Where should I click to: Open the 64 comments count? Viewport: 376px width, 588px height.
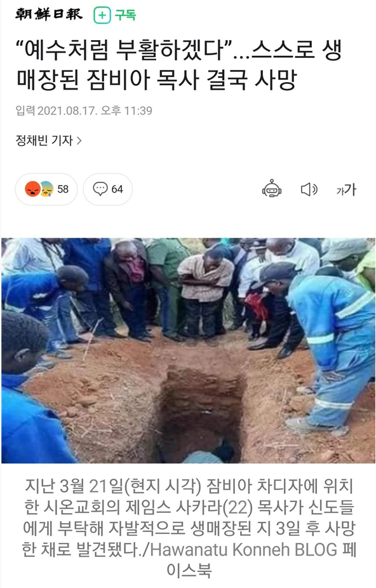[x=117, y=189]
